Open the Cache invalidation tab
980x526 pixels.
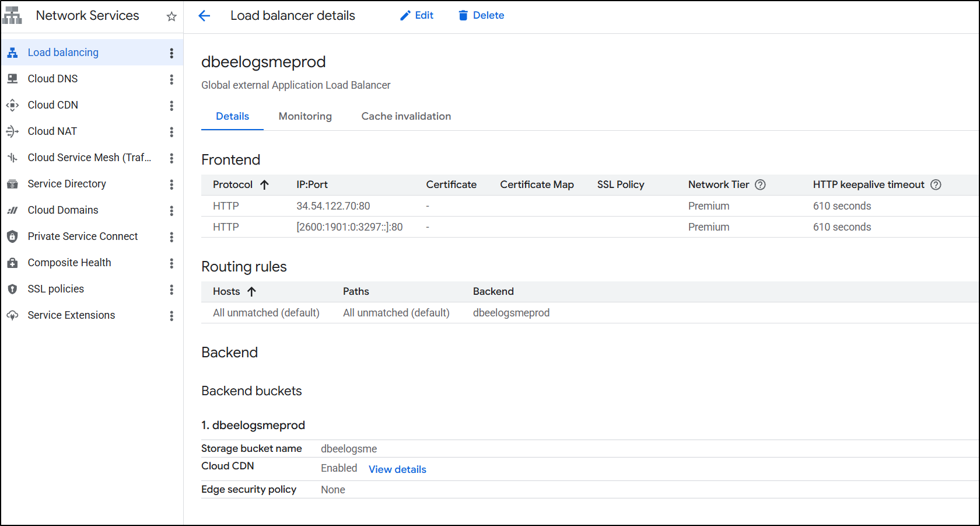click(406, 116)
